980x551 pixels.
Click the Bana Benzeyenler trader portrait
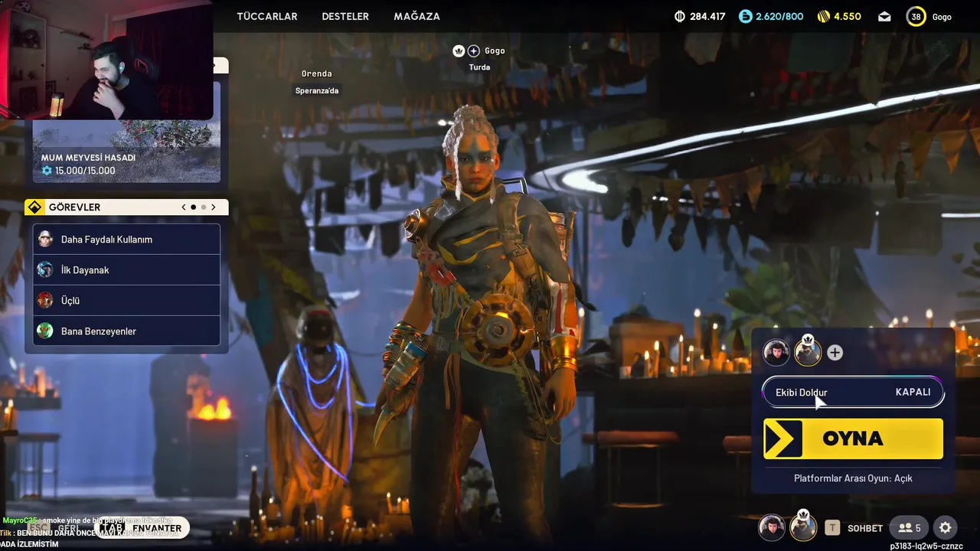pos(45,331)
